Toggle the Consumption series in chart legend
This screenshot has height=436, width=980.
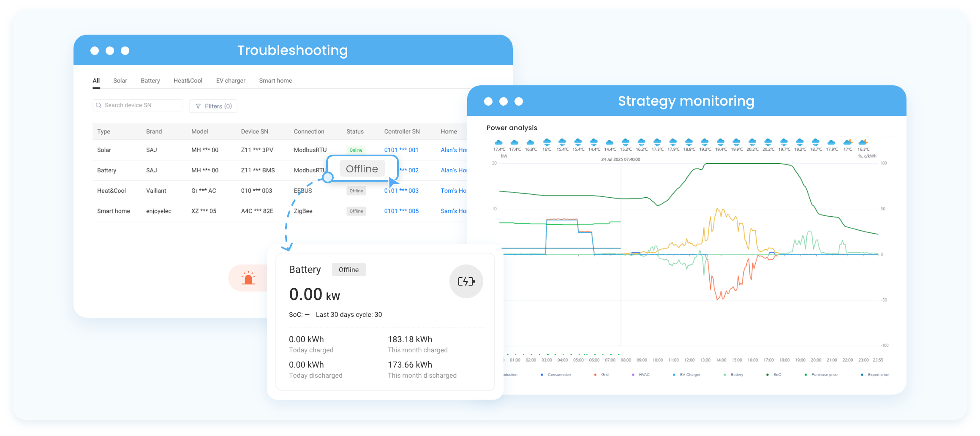click(559, 375)
